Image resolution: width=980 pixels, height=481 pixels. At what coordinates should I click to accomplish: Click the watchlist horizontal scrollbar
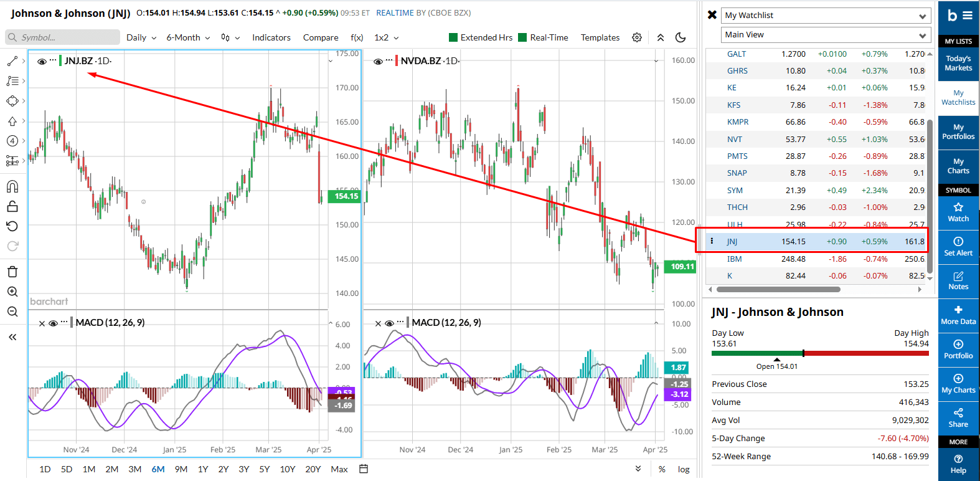(x=778, y=289)
